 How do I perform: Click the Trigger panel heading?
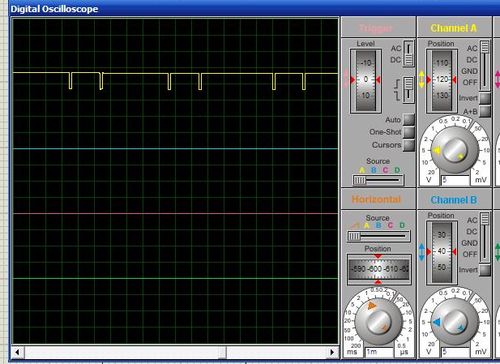pos(376,28)
